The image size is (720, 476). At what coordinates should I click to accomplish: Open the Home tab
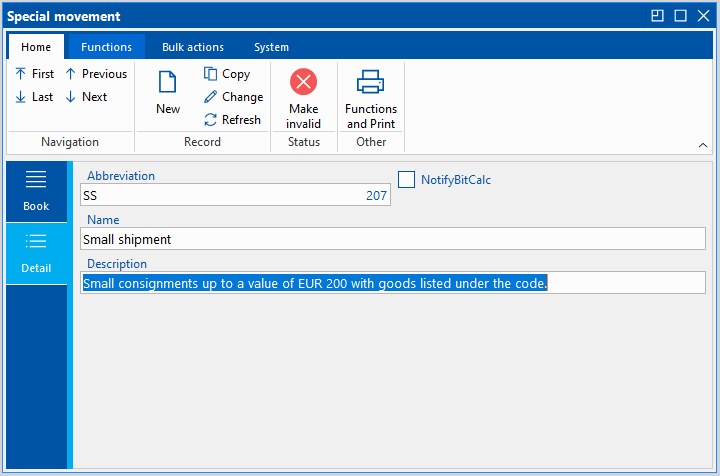[x=36, y=47]
